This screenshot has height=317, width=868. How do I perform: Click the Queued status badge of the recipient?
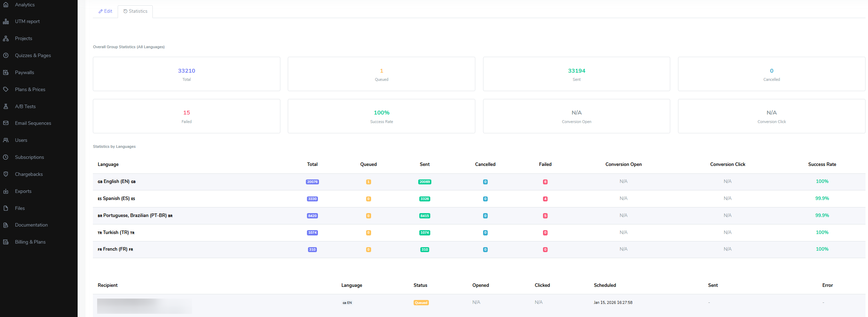[x=421, y=303]
